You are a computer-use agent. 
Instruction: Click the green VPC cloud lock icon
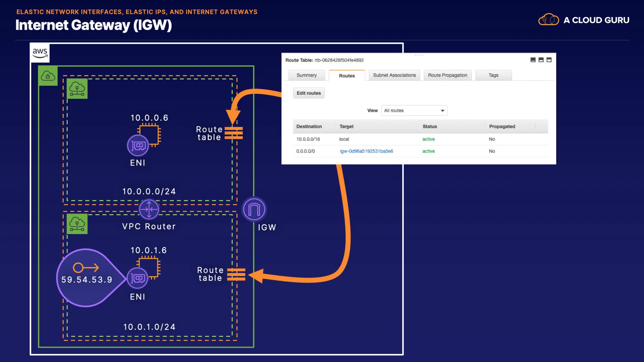click(x=48, y=76)
